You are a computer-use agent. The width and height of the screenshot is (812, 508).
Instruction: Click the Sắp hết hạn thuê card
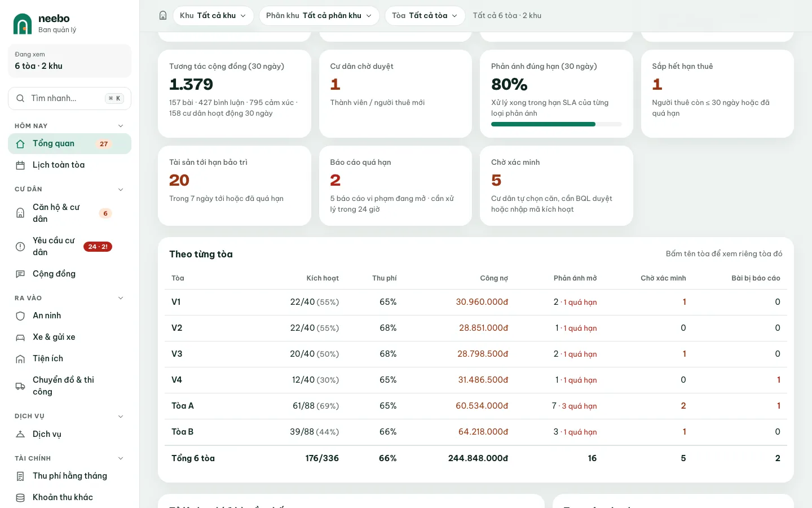[717, 94]
